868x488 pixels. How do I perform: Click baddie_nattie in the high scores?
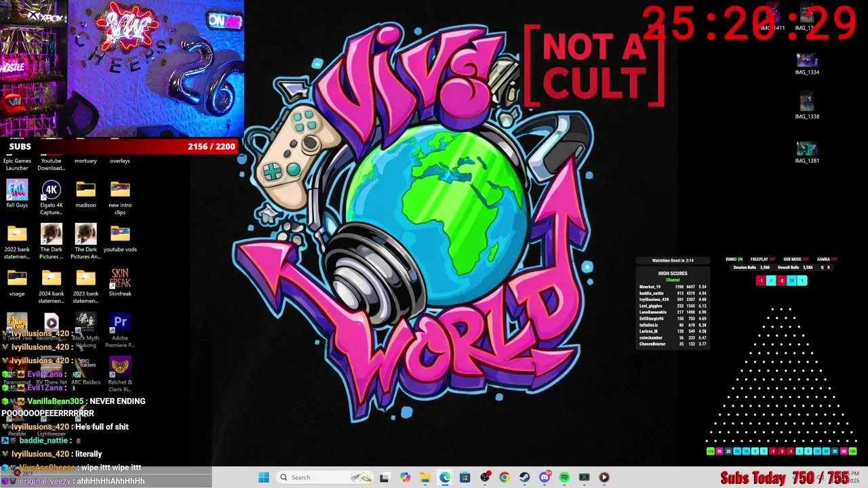tap(652, 293)
